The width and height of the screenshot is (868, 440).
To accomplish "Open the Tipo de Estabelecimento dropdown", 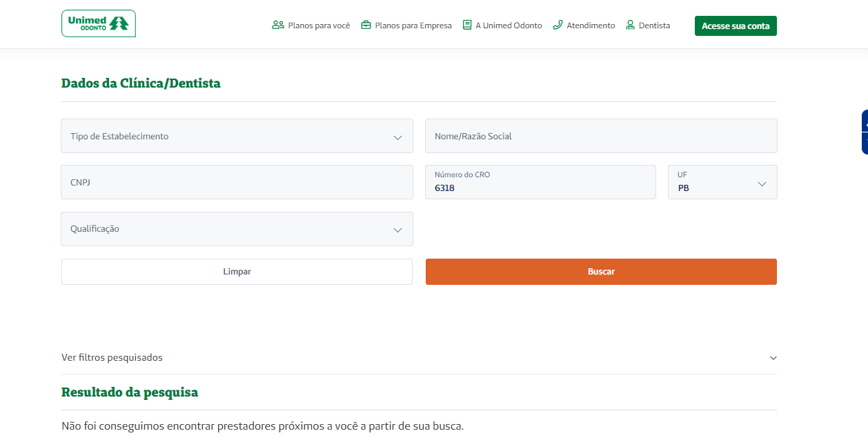I will point(237,137).
